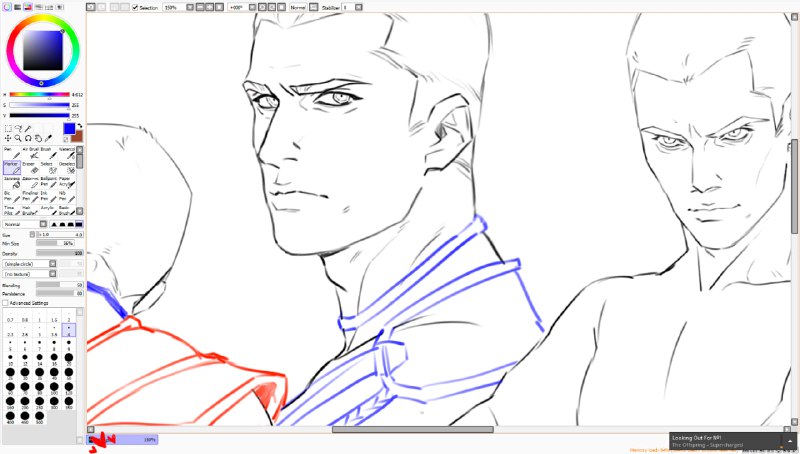This screenshot has width=800, height=454.
Task: Pick the rectangular selection tool
Action: point(8,129)
